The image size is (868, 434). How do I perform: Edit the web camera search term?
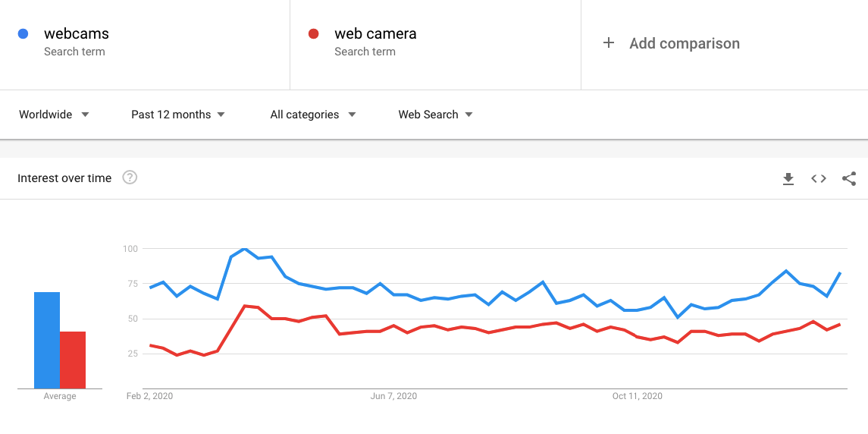tap(375, 34)
